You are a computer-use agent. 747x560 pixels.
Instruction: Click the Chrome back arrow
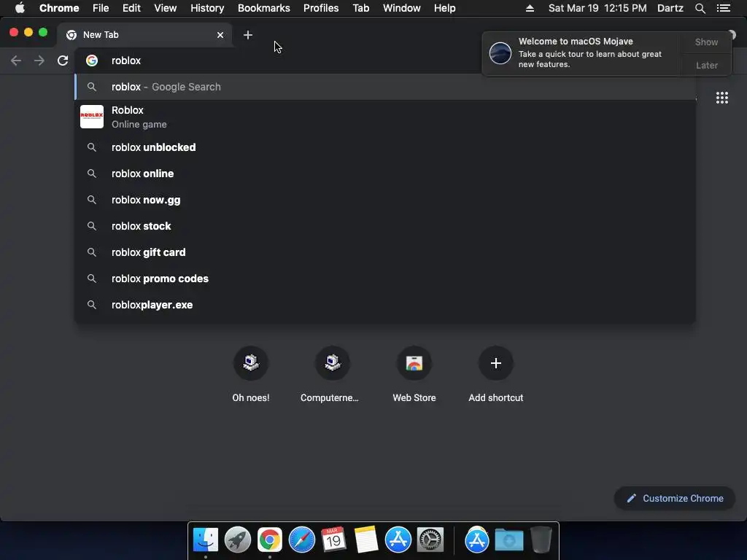pos(16,61)
